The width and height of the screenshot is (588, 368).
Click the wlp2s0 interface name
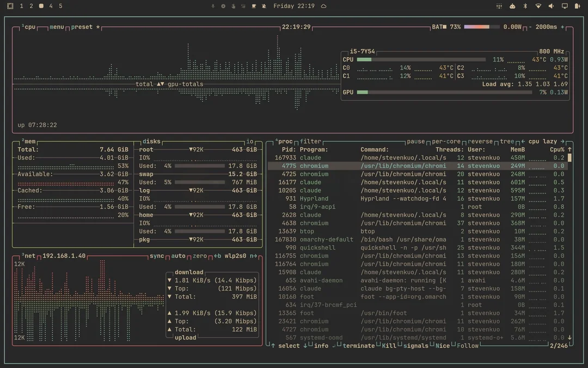point(236,256)
